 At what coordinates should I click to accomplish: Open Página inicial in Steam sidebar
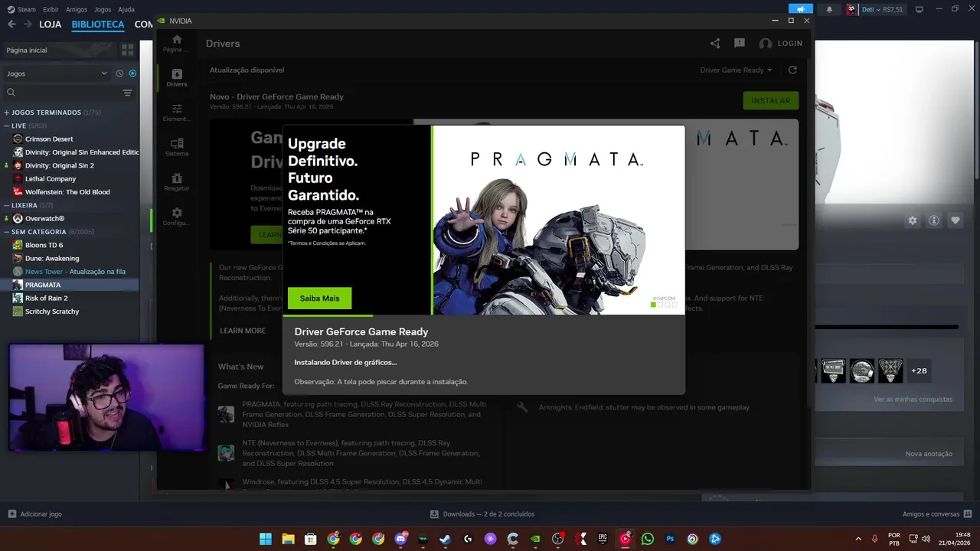click(60, 50)
